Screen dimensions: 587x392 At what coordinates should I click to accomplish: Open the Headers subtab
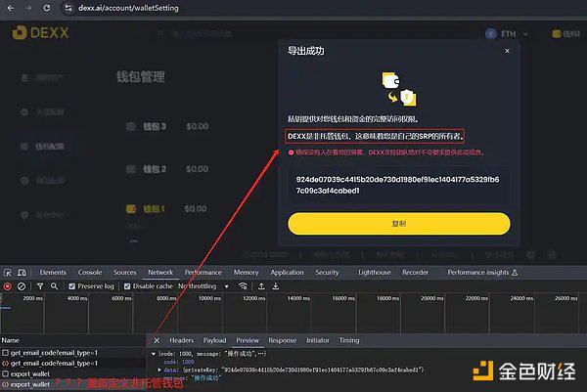tap(182, 340)
